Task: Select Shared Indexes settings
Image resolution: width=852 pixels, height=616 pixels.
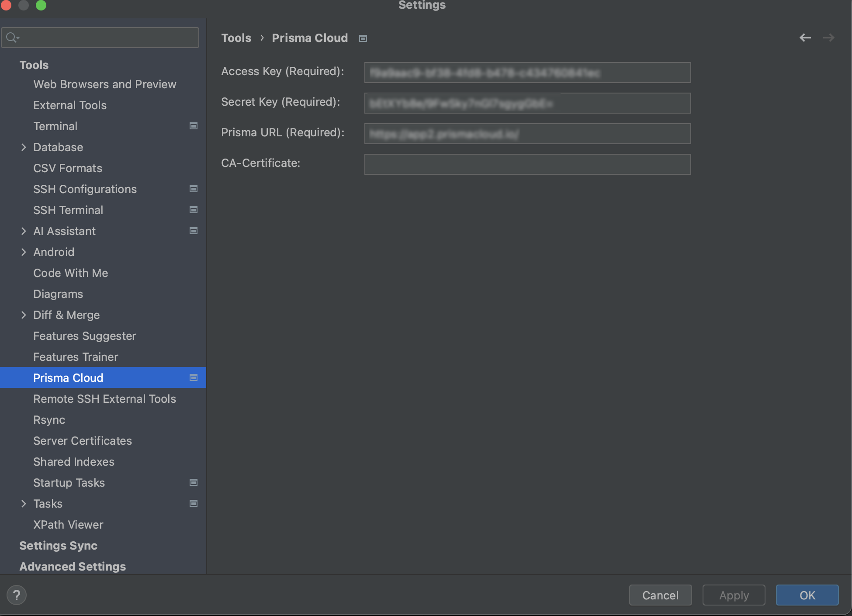Action: pyautogui.click(x=74, y=462)
